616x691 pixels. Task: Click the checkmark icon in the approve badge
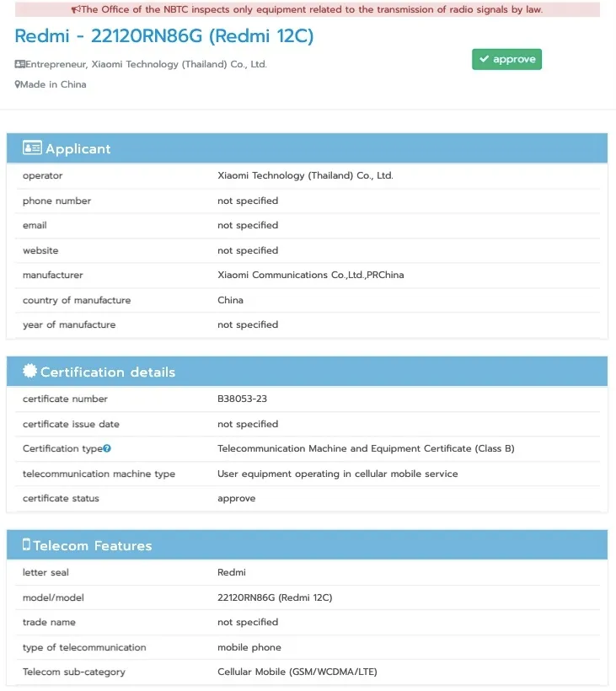(x=484, y=59)
